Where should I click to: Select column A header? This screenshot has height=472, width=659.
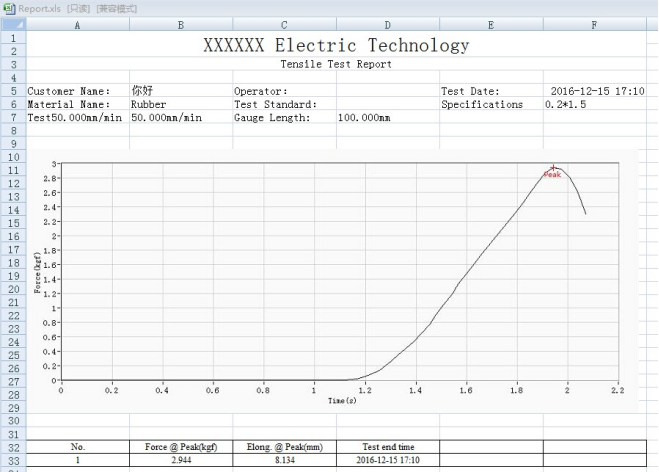coord(77,24)
